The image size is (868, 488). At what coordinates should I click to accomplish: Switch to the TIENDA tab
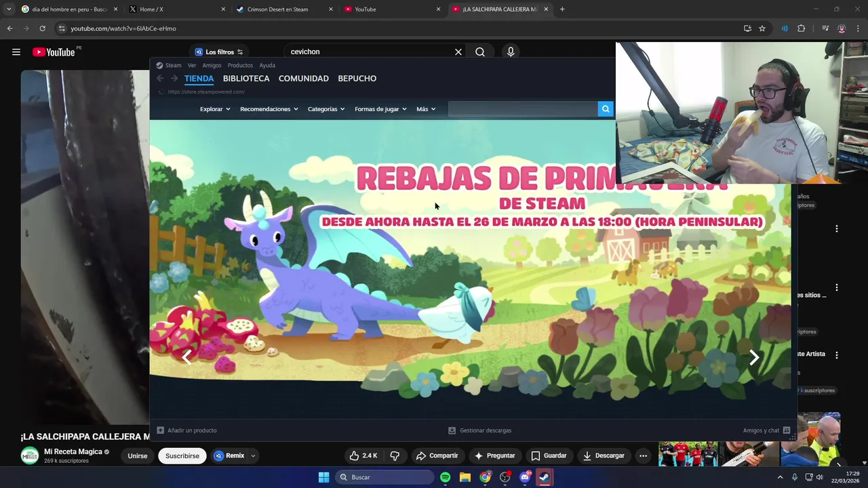(x=199, y=79)
